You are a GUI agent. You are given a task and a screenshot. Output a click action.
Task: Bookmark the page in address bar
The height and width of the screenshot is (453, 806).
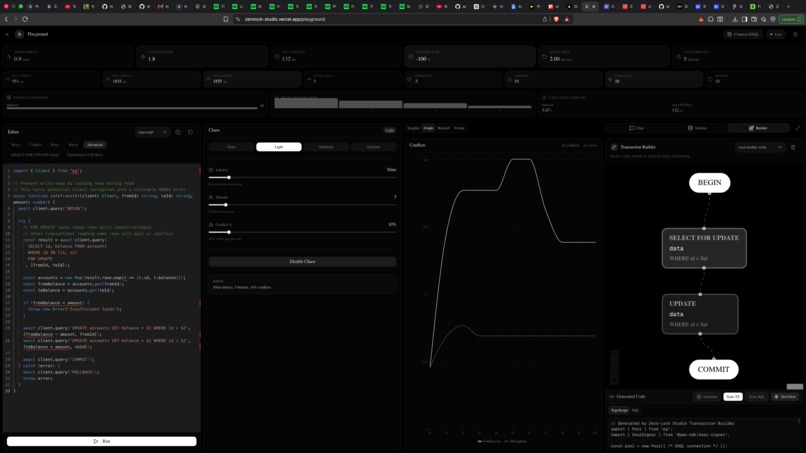(226, 19)
